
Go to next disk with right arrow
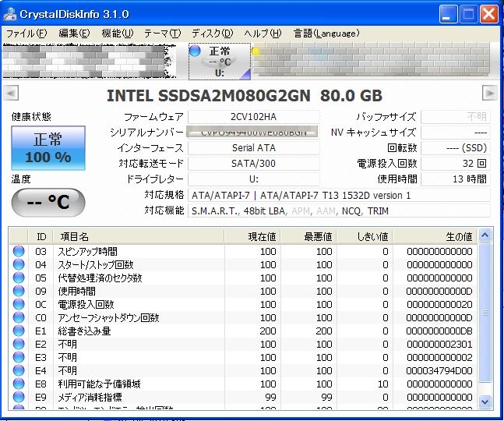coord(489,94)
